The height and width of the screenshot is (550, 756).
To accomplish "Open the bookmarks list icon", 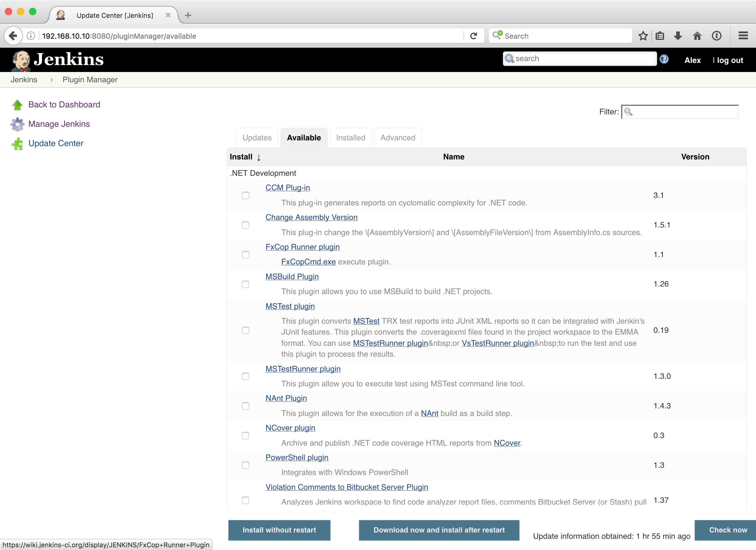I will click(660, 36).
